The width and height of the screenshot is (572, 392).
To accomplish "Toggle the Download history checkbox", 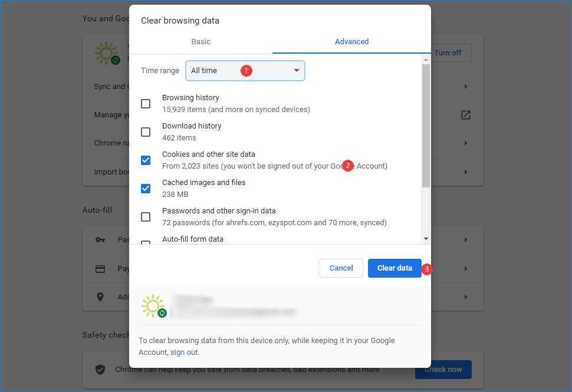I will pyautogui.click(x=146, y=132).
